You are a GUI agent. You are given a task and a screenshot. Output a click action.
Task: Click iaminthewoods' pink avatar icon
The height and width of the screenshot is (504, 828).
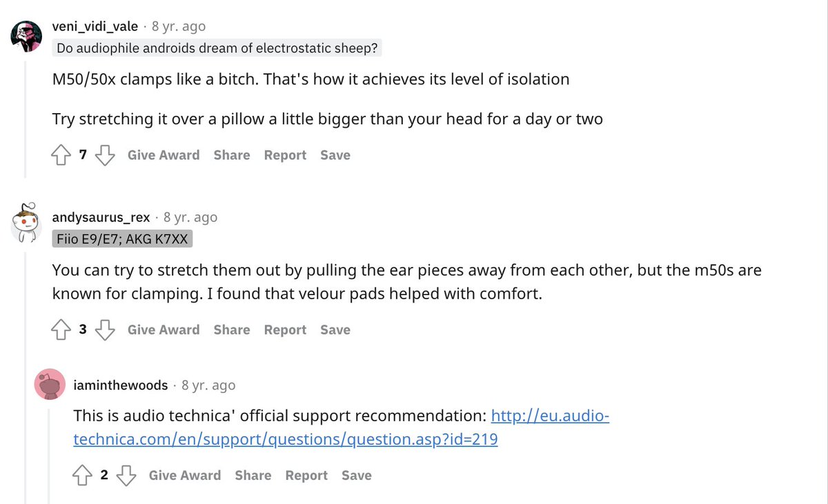point(50,385)
